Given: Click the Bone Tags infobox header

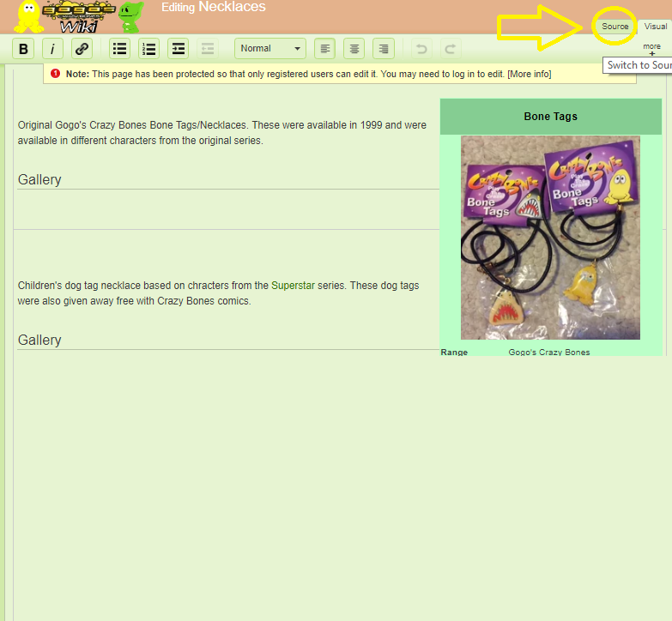Looking at the screenshot, I should point(551,117).
